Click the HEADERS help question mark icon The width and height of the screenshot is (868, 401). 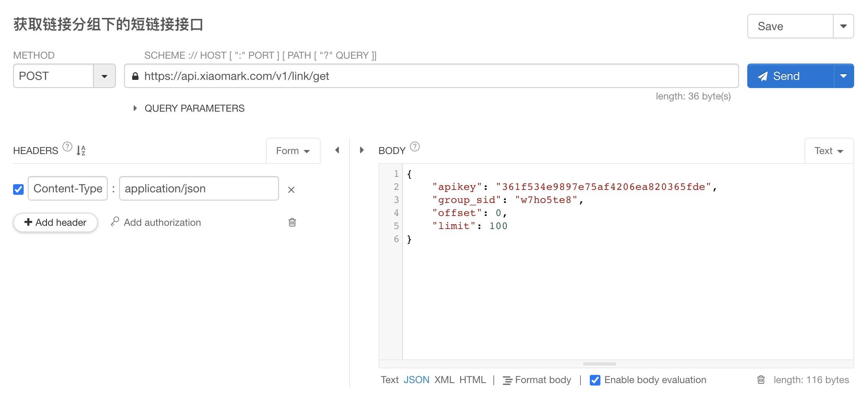(x=67, y=147)
